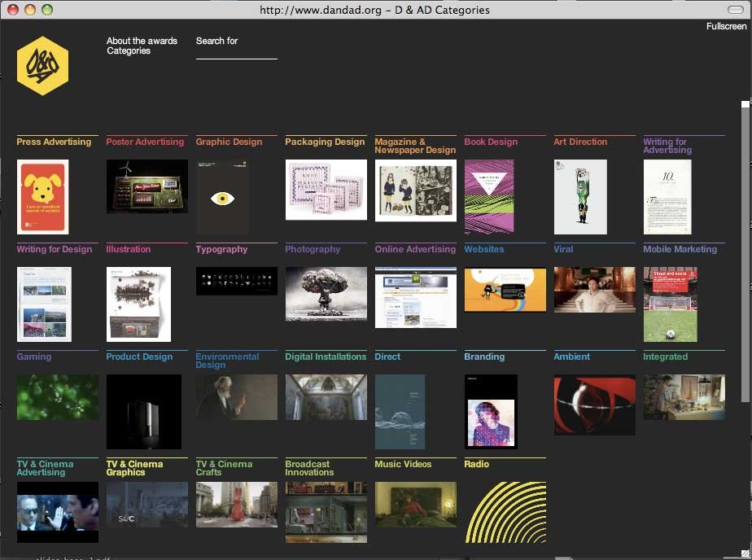Select the Radio yellow arcs thumbnail
The height and width of the screenshot is (560, 752).
pyautogui.click(x=505, y=512)
